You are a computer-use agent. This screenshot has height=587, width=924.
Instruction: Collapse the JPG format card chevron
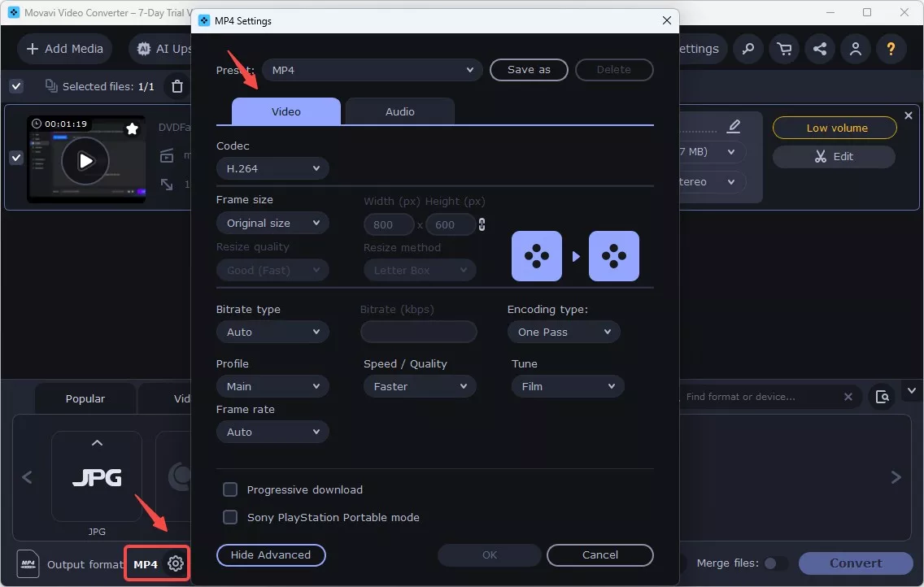pos(98,443)
